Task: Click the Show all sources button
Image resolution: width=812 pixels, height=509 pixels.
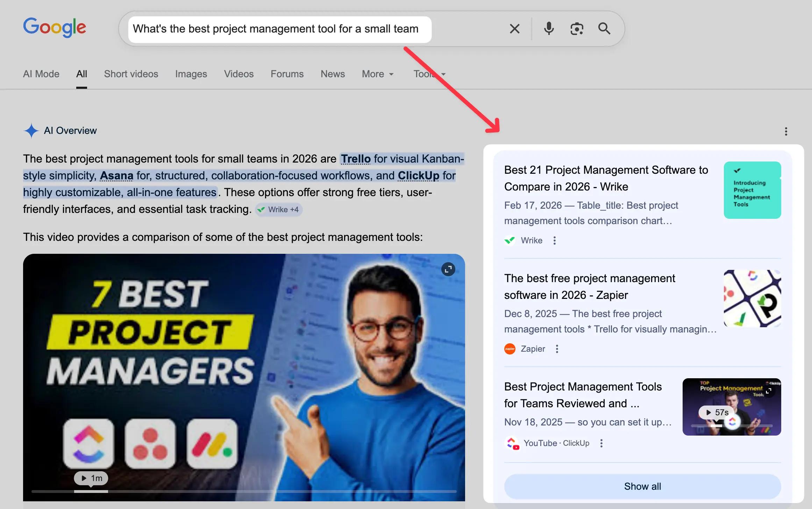Action: pos(642,486)
